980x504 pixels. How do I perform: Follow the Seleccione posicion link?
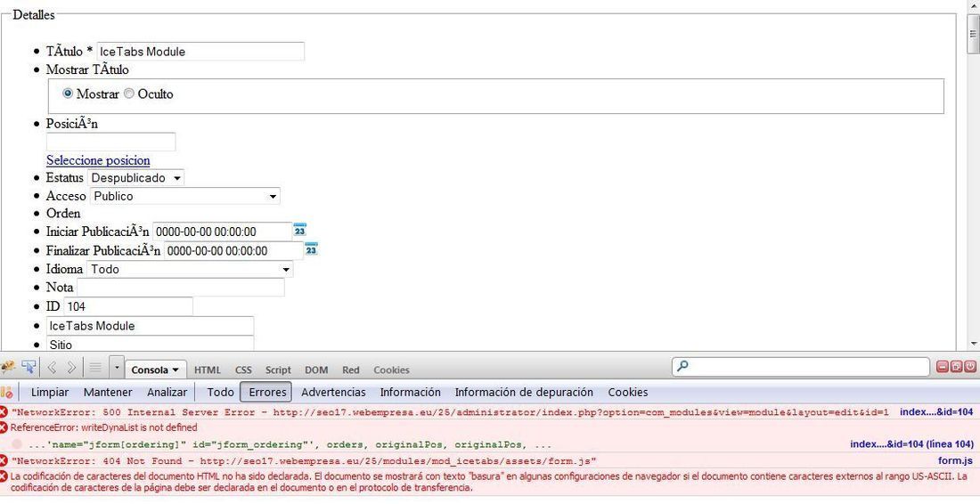point(98,160)
